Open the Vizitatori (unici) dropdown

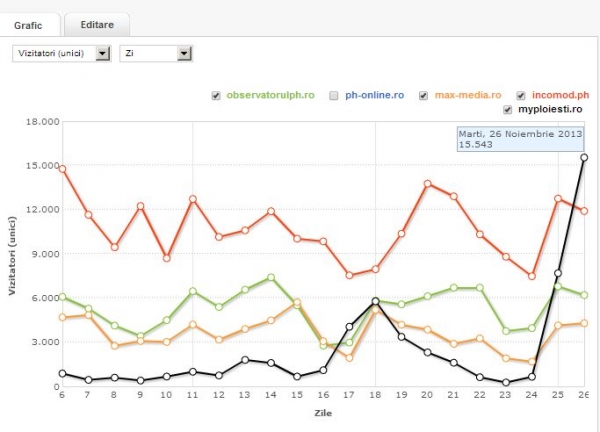tap(62, 53)
